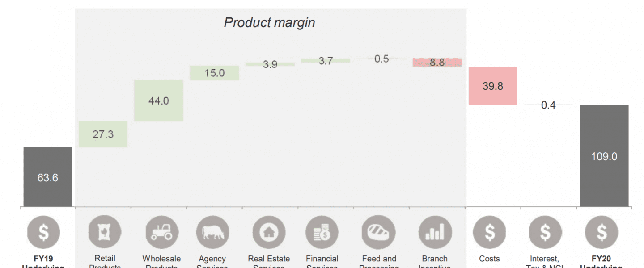Click the Agency Services cattle icon
The image size is (644, 268).
point(212,232)
